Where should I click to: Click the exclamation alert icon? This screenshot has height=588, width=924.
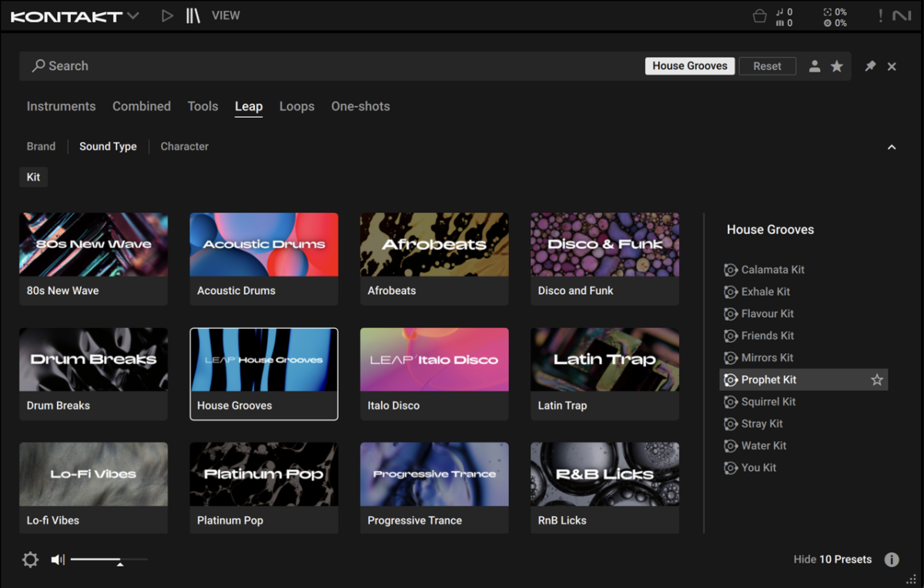880,15
